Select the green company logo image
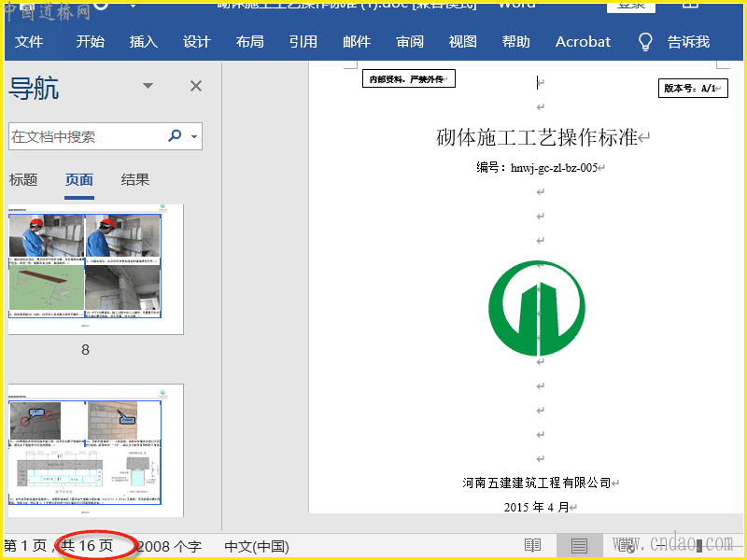This screenshot has height=560, width=747. (x=537, y=308)
